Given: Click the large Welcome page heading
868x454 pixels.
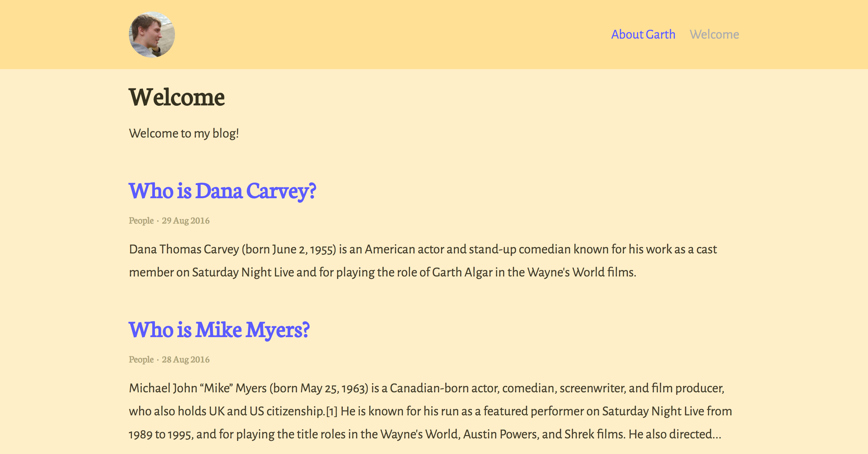Looking at the screenshot, I should coord(177,97).
